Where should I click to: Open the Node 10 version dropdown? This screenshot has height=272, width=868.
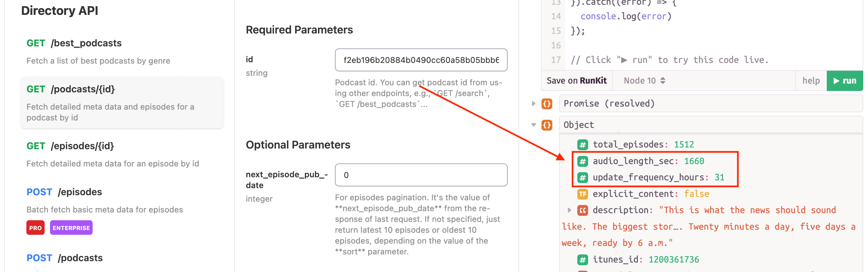pyautogui.click(x=644, y=81)
